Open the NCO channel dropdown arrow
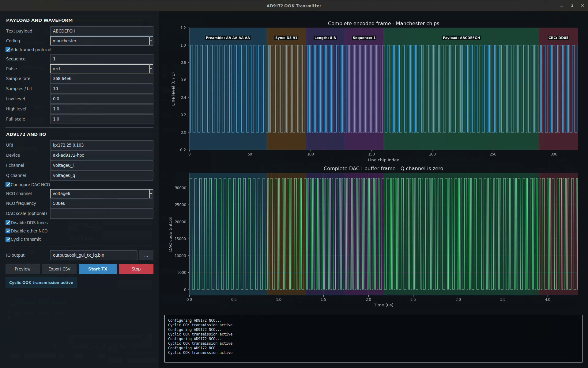 tap(151, 194)
